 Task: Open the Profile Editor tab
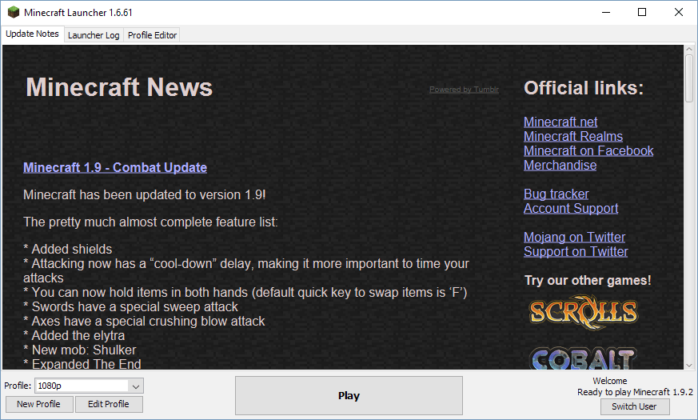tap(152, 35)
